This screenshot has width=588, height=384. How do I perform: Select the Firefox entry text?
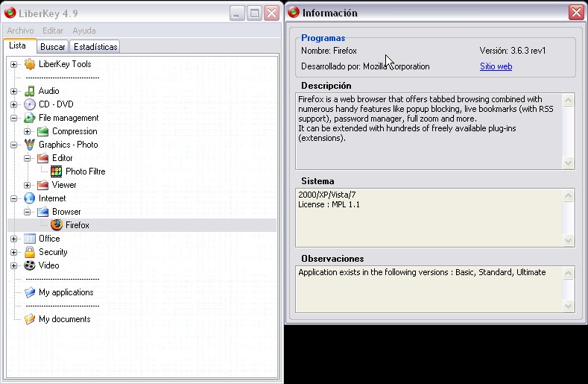pos(78,225)
